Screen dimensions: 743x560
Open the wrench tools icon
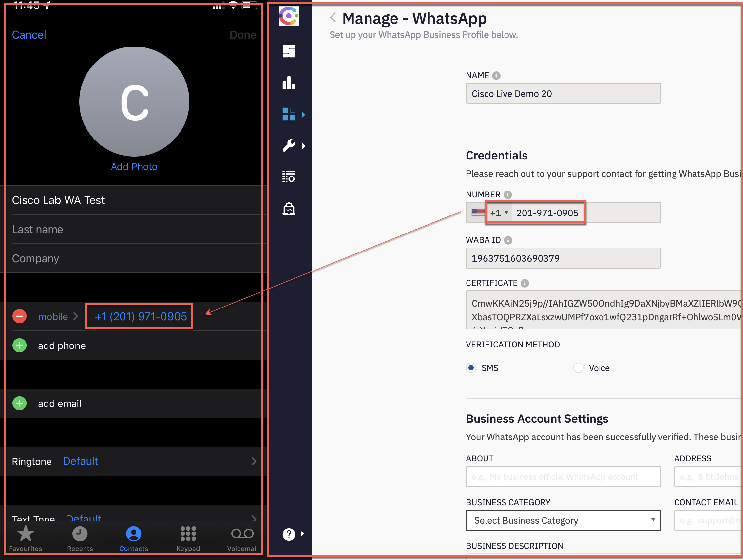[289, 146]
